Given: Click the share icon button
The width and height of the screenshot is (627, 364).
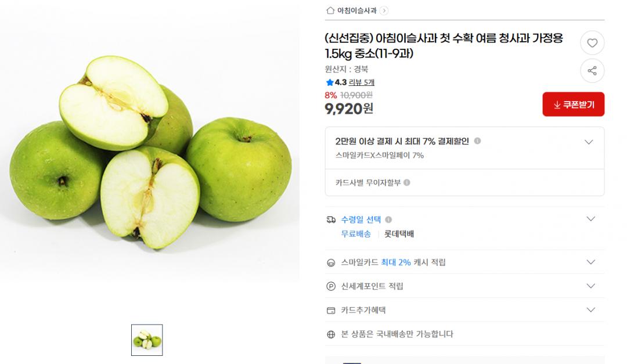Looking at the screenshot, I should 592,71.
